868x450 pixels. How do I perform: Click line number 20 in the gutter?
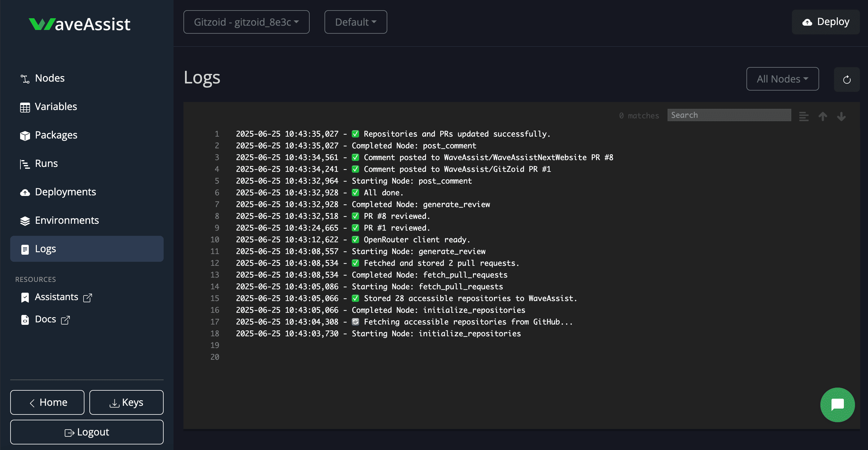(215, 358)
